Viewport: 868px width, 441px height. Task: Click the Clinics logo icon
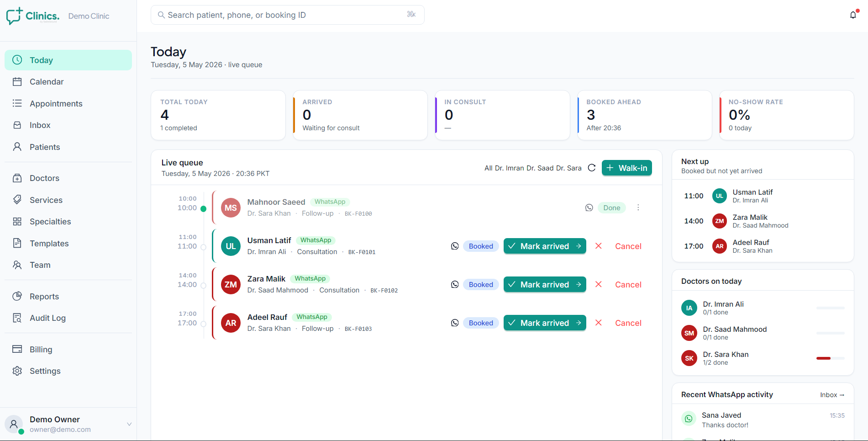[x=14, y=16]
